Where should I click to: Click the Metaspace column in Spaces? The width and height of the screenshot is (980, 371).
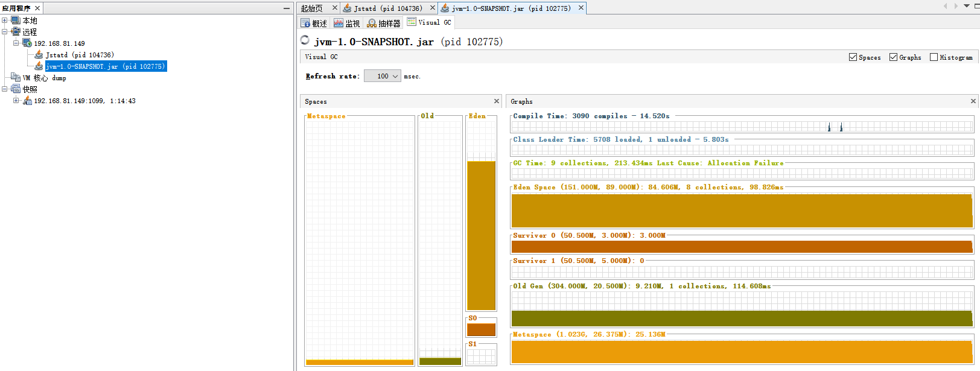360,241
